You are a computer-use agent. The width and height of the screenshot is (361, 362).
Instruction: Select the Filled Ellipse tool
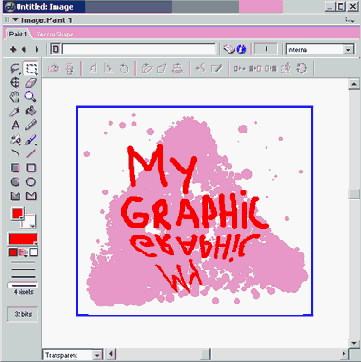point(15,182)
